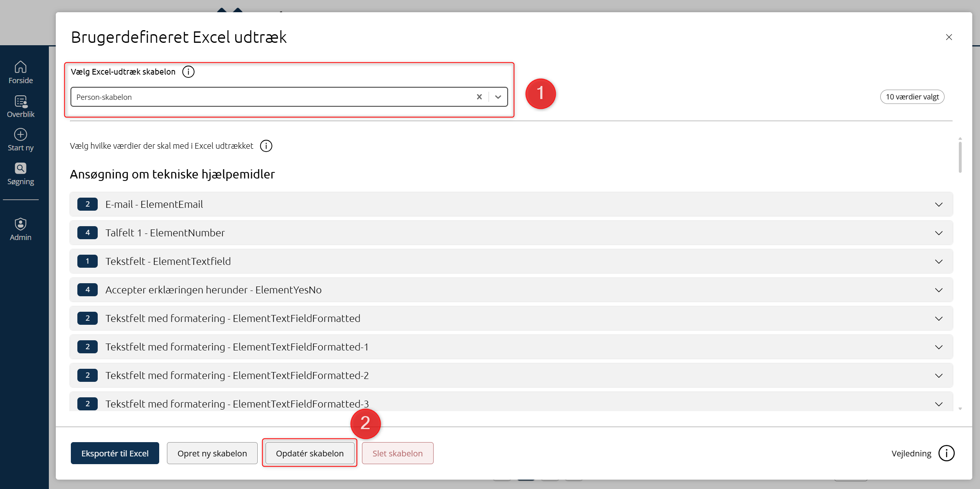Click info icon beside Vælg hvilke værdier
Image resolution: width=980 pixels, height=489 pixels.
266,146
